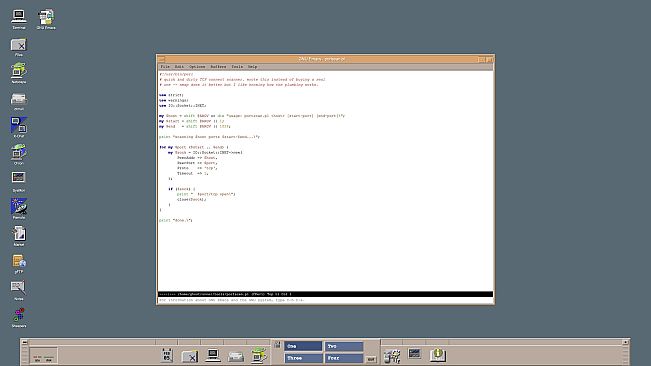Click the "use strict;" line
The height and width of the screenshot is (366, 651).
[171, 95]
